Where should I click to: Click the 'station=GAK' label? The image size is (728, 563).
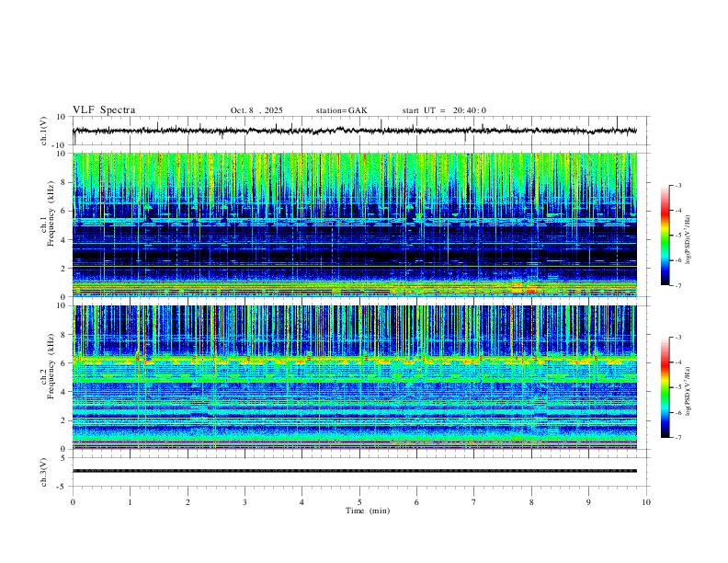point(341,110)
